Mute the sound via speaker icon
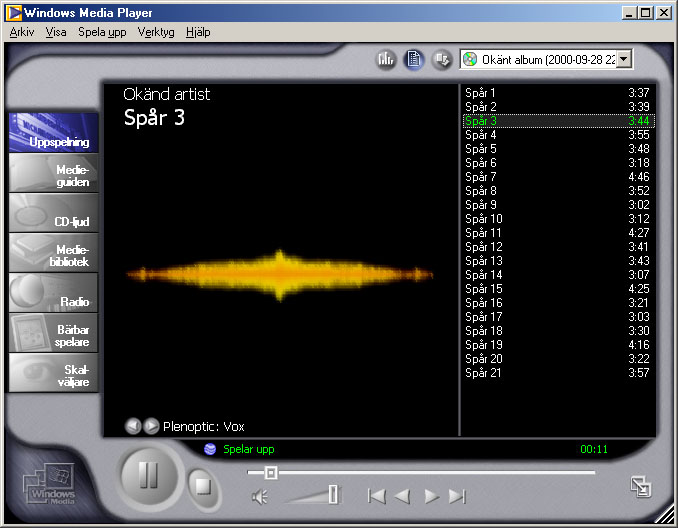The image size is (678, 528). [x=260, y=496]
